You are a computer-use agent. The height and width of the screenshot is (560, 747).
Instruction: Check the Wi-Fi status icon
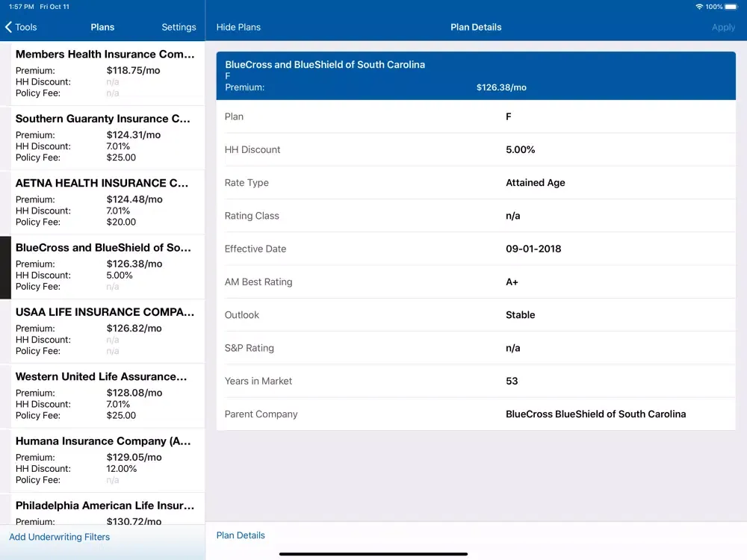(699, 7)
